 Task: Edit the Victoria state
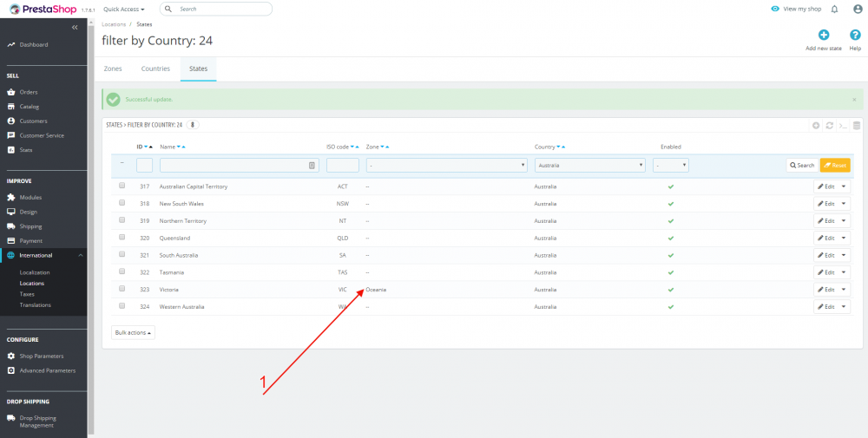826,289
